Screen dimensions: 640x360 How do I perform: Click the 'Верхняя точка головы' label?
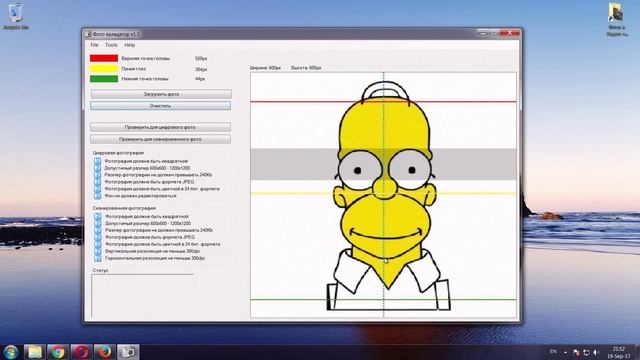[145, 58]
